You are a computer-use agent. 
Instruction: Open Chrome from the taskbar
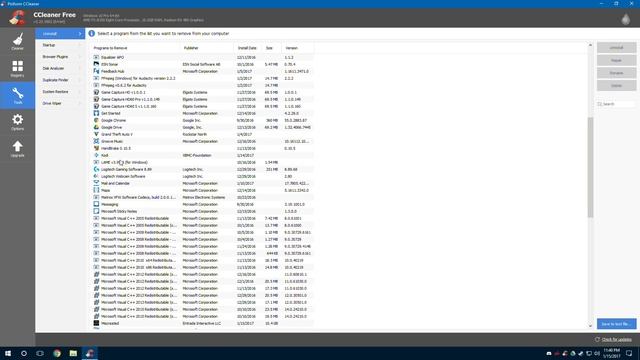pos(57,353)
